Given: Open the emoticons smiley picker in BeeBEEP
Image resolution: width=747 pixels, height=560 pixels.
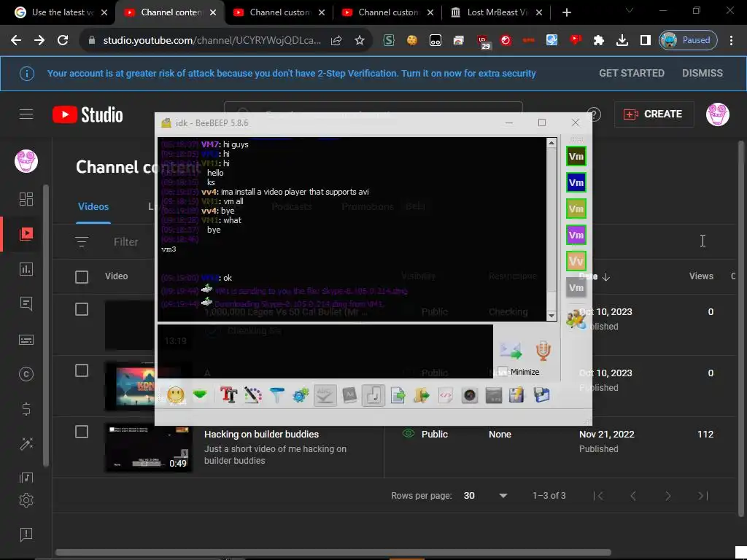Looking at the screenshot, I should (x=175, y=394).
